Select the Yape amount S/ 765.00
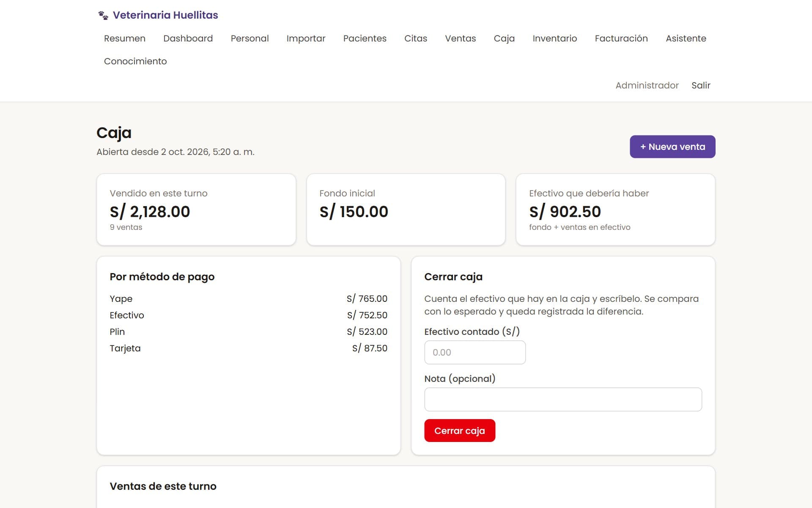 point(367,299)
